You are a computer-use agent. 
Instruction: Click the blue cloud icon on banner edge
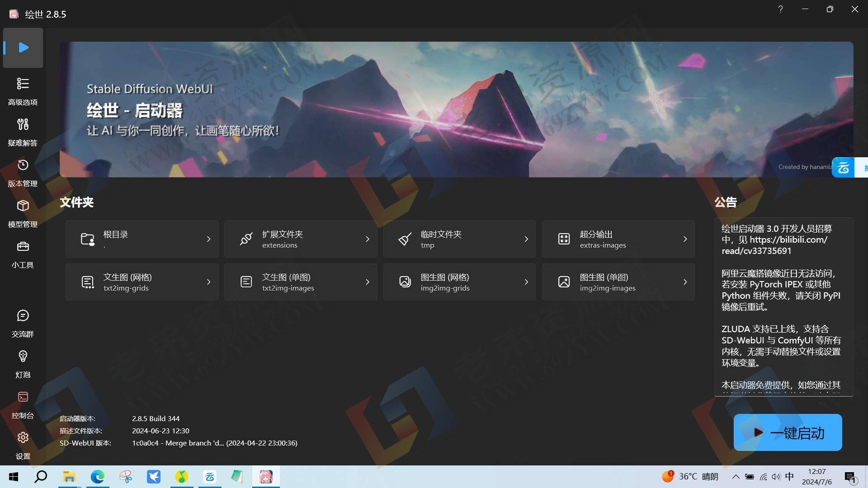(843, 168)
